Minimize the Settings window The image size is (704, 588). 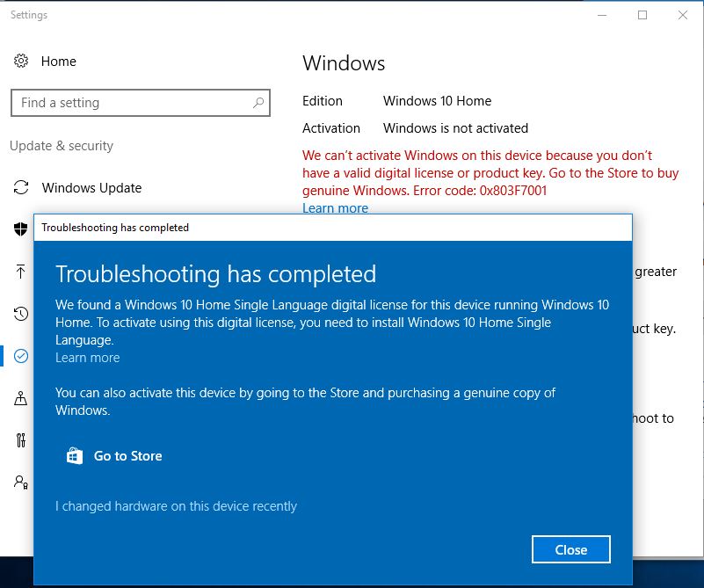(602, 15)
